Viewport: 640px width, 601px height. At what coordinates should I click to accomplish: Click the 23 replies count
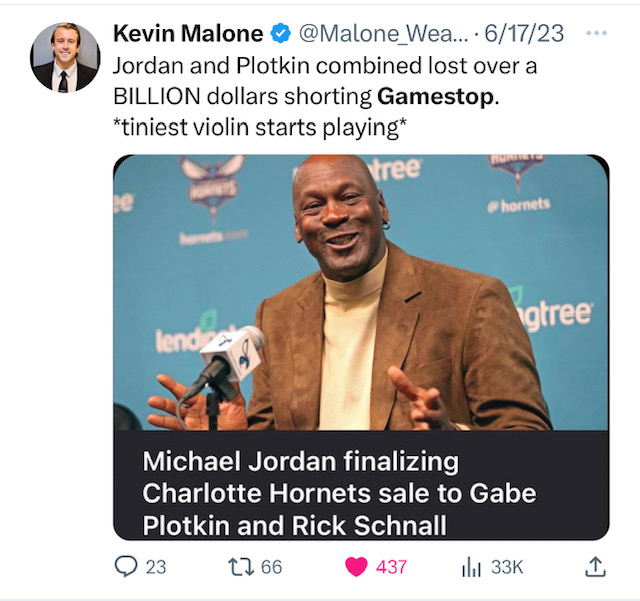(156, 567)
